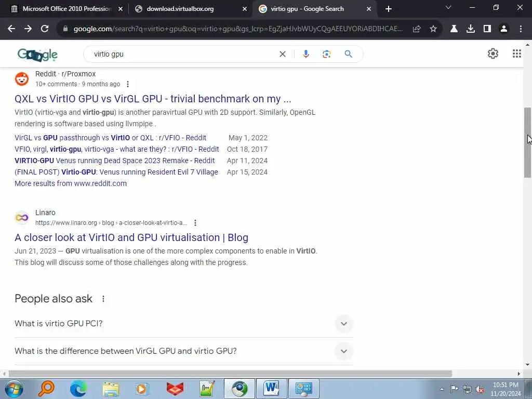This screenshot has width=532, height=399.
Task: Go back to the previous page
Action: tap(11, 29)
